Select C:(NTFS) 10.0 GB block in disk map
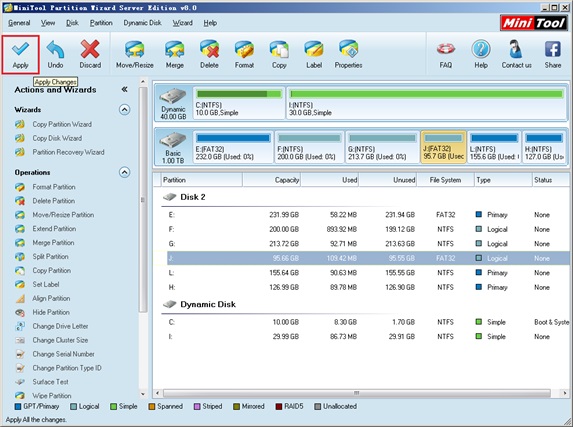 pyautogui.click(x=239, y=103)
